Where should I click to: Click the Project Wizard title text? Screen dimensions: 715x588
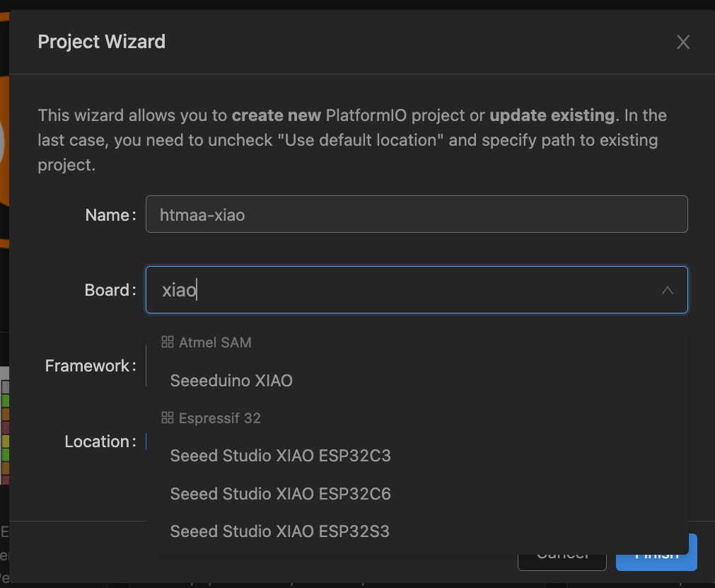[101, 42]
